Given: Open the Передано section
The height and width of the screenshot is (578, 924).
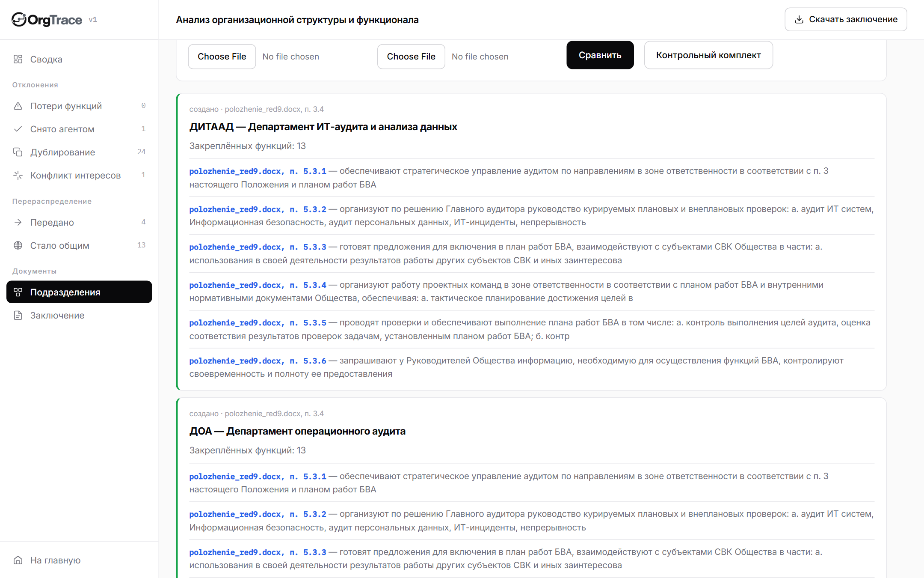Looking at the screenshot, I should pos(79,222).
